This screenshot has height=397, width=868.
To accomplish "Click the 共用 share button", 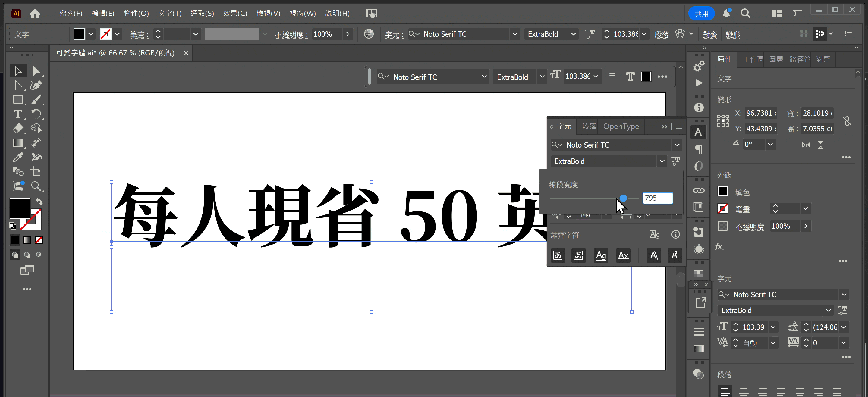I will [x=701, y=14].
